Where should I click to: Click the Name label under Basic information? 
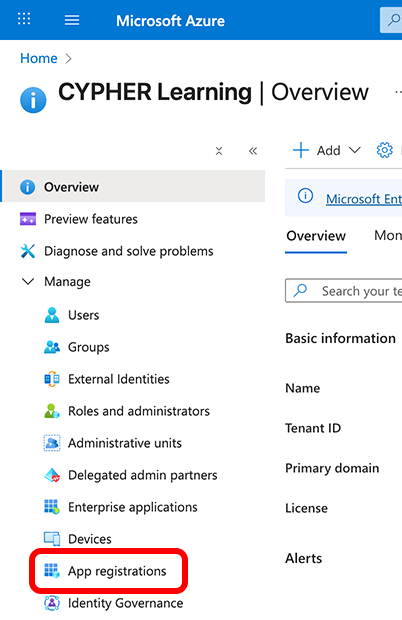click(x=303, y=388)
